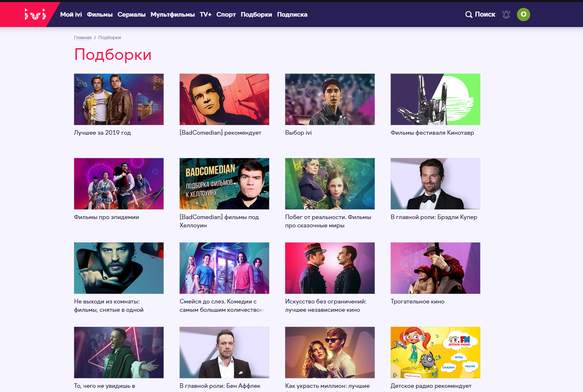Screen dimensions: 583x392
Task: Open the То, чего не увидишь thumbnail
Action: pyautogui.click(x=119, y=353)
